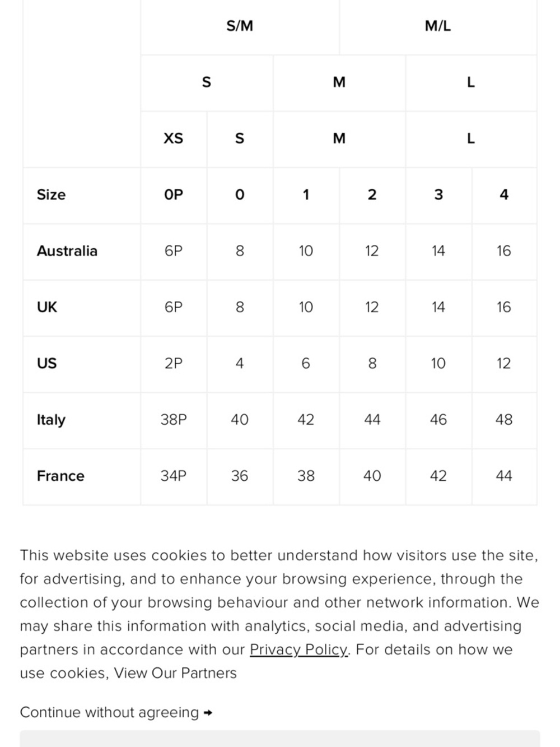Click the View Our Partners text
This screenshot has width=560, height=747.
[175, 673]
